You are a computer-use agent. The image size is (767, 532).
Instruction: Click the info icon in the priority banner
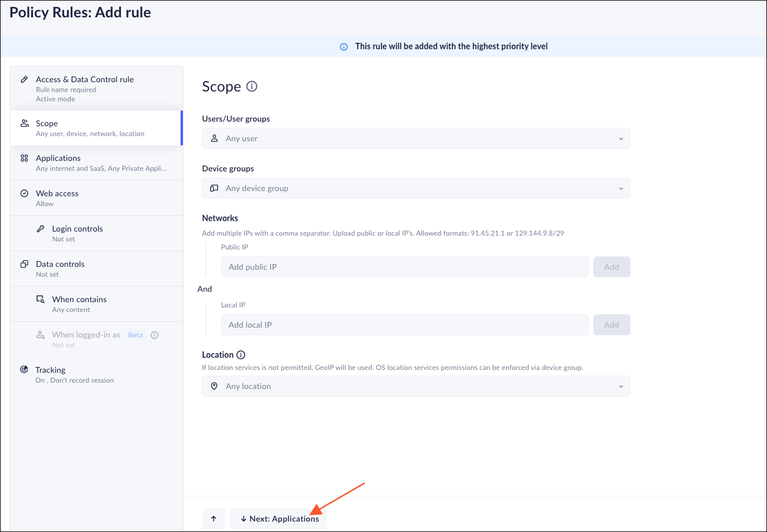[x=344, y=46]
